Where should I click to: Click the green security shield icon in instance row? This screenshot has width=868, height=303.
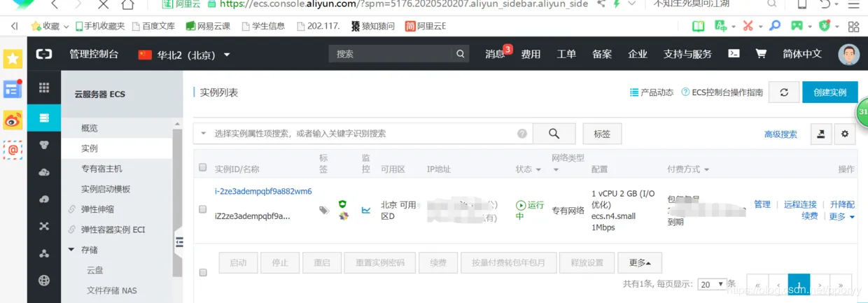pyautogui.click(x=343, y=204)
